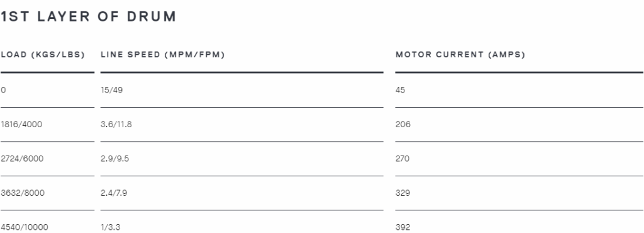Select the LOAD (KGS/LBS) column header
Viewport: 644px width, 233px height.
43,55
